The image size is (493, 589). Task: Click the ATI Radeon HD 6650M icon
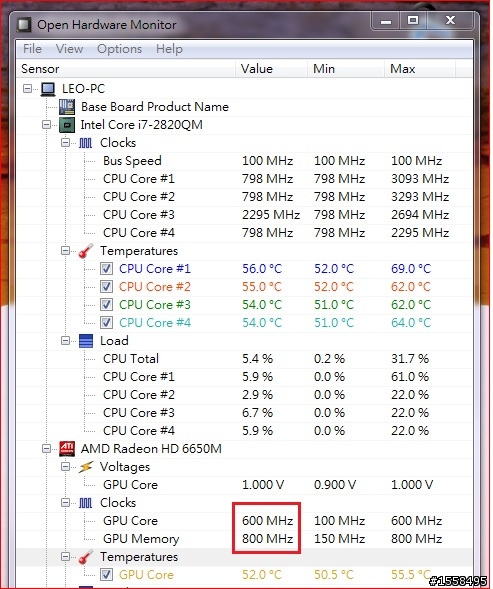67,449
